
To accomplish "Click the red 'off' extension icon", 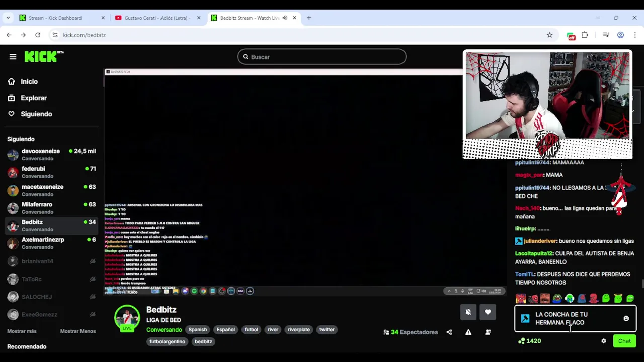I will click(x=571, y=35).
